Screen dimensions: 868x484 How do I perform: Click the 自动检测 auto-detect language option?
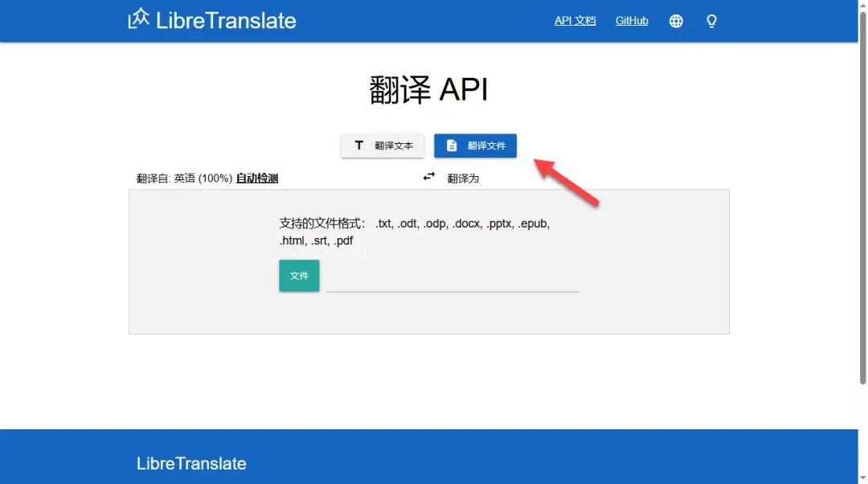256,178
